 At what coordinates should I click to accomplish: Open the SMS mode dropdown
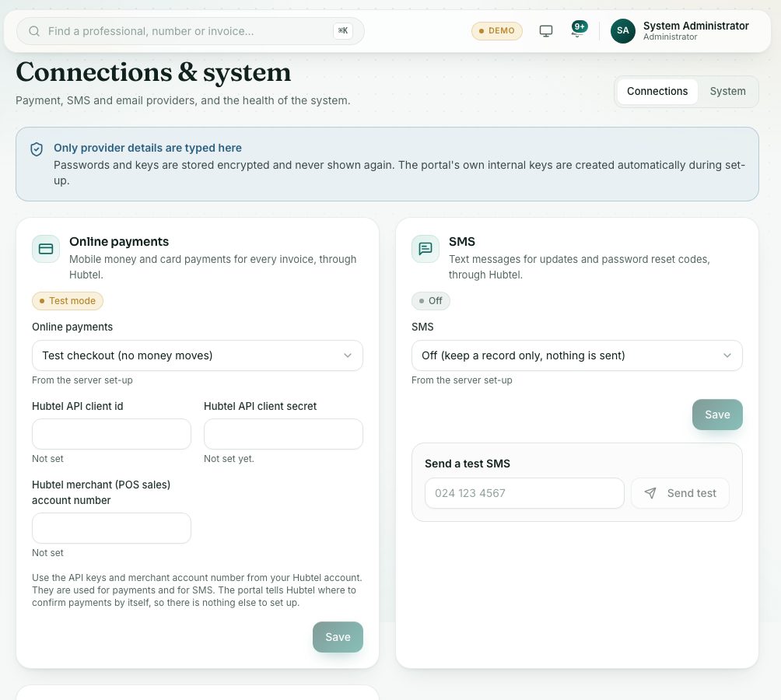(x=576, y=355)
